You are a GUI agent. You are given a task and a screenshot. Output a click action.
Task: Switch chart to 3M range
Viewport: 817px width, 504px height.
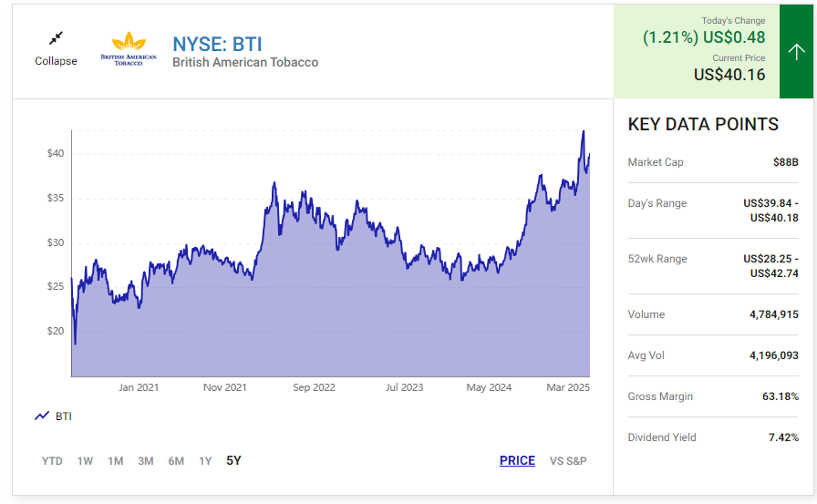tap(146, 461)
